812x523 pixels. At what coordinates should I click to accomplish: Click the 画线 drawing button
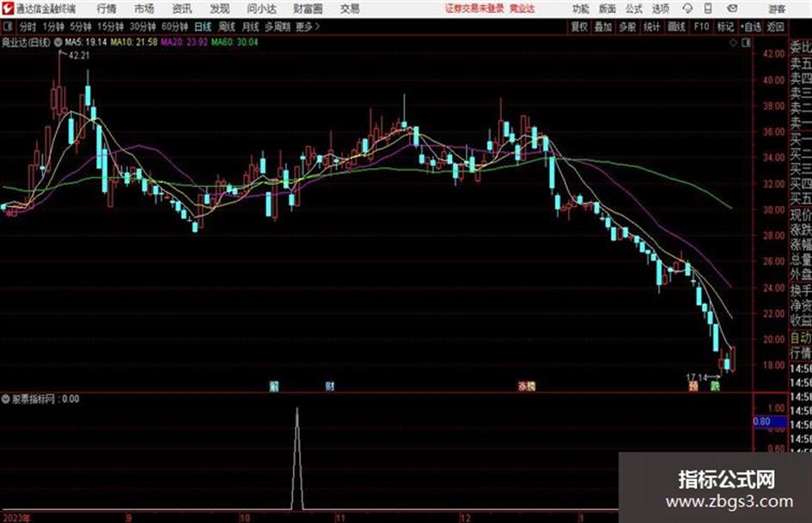tap(677, 27)
